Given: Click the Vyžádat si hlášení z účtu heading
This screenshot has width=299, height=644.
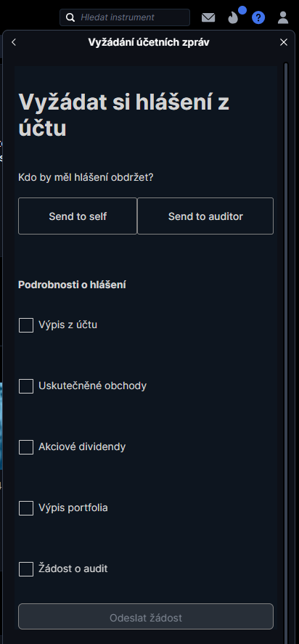Looking at the screenshot, I should (123, 115).
